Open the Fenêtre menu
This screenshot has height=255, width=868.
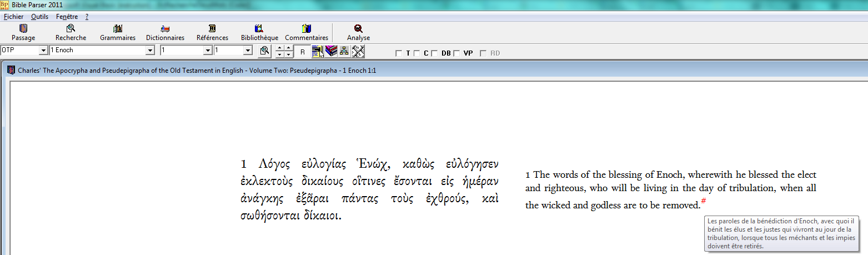[67, 17]
